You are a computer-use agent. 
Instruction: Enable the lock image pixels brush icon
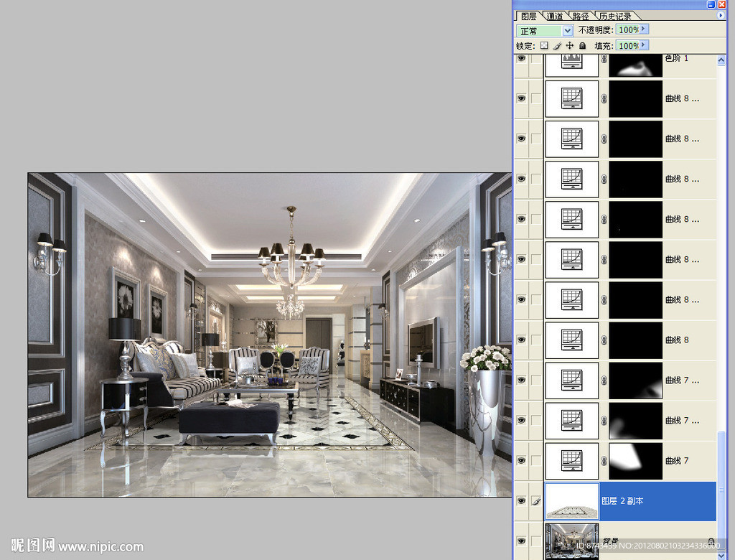pos(557,45)
